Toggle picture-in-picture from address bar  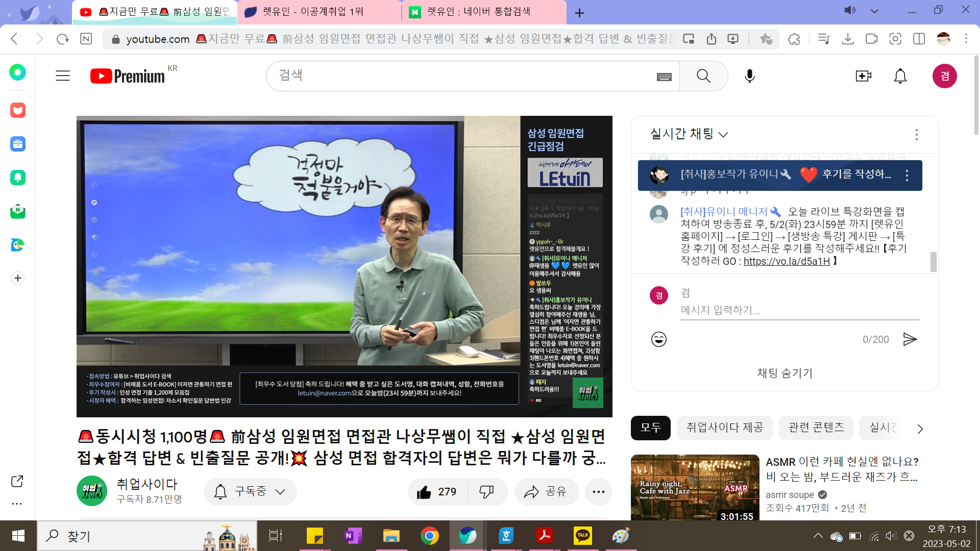tap(689, 39)
